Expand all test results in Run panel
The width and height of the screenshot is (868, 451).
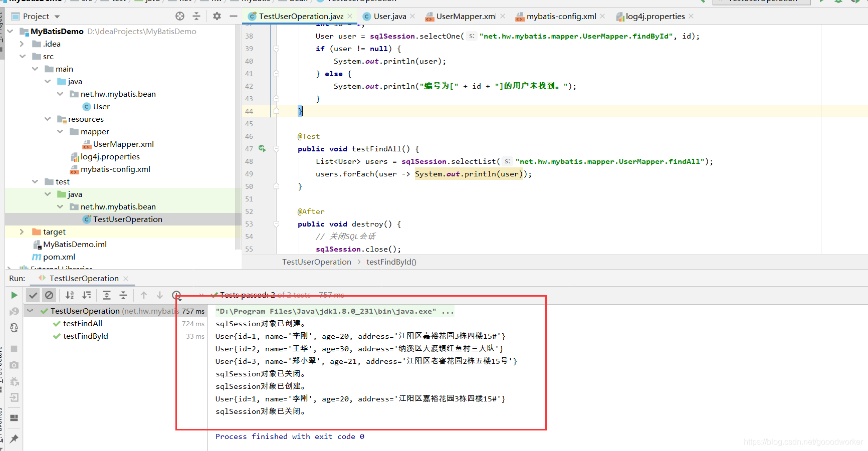coord(107,295)
